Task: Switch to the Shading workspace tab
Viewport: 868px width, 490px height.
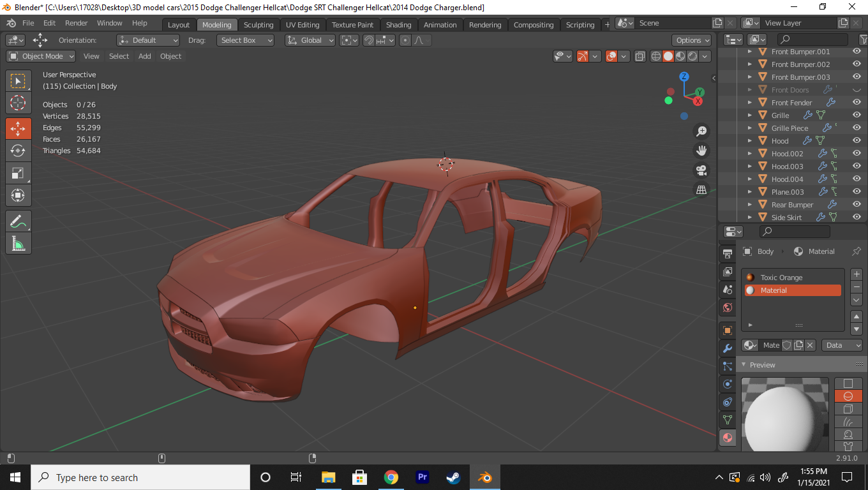Action: tap(399, 25)
